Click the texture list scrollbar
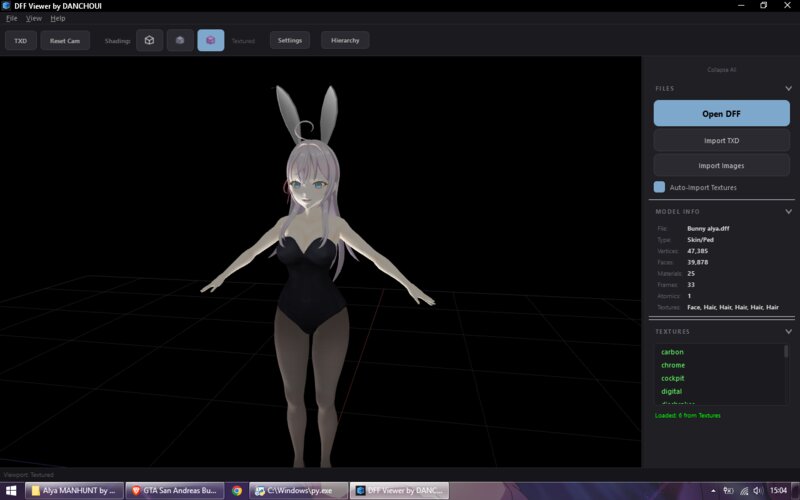 [786, 351]
